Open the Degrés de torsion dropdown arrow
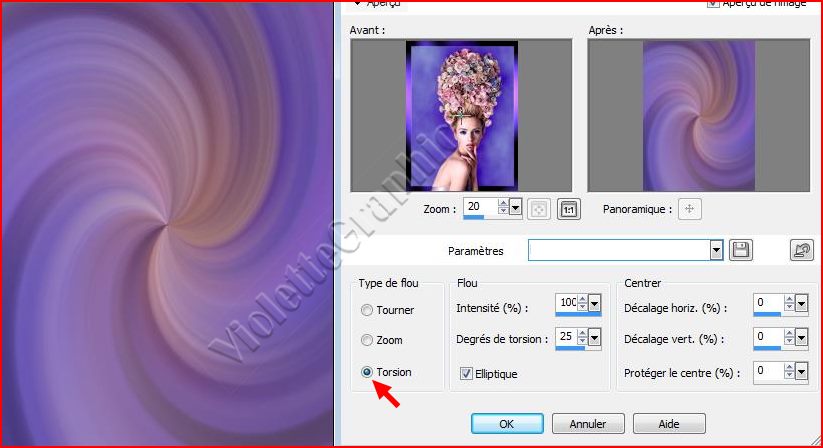Viewport: 823px width, 448px height. pyautogui.click(x=594, y=338)
